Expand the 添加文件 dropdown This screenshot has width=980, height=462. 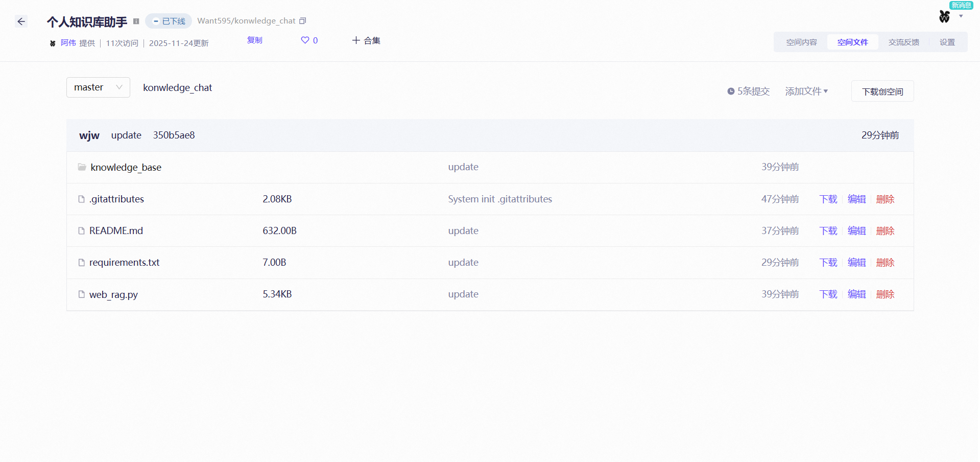click(x=806, y=91)
